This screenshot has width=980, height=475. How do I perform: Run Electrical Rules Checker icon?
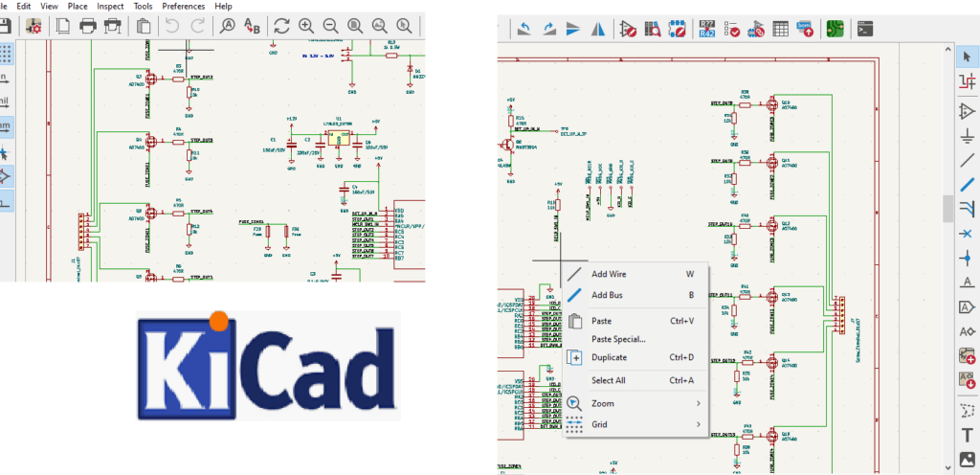click(x=731, y=29)
